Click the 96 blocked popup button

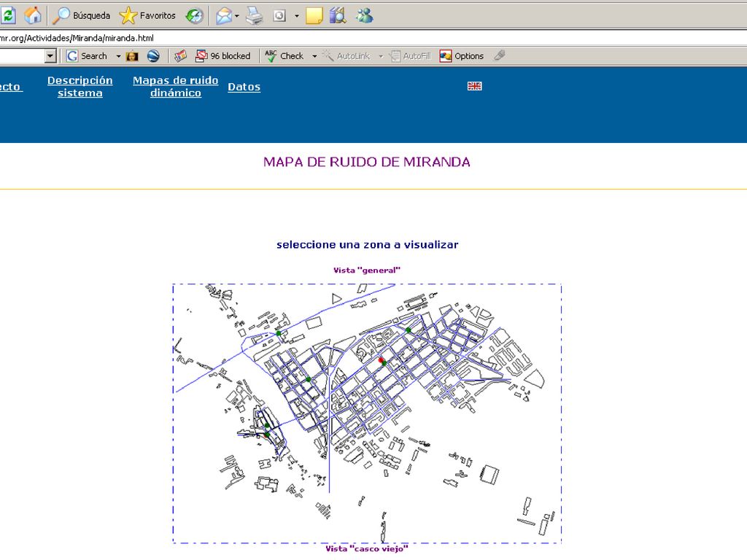[223, 56]
